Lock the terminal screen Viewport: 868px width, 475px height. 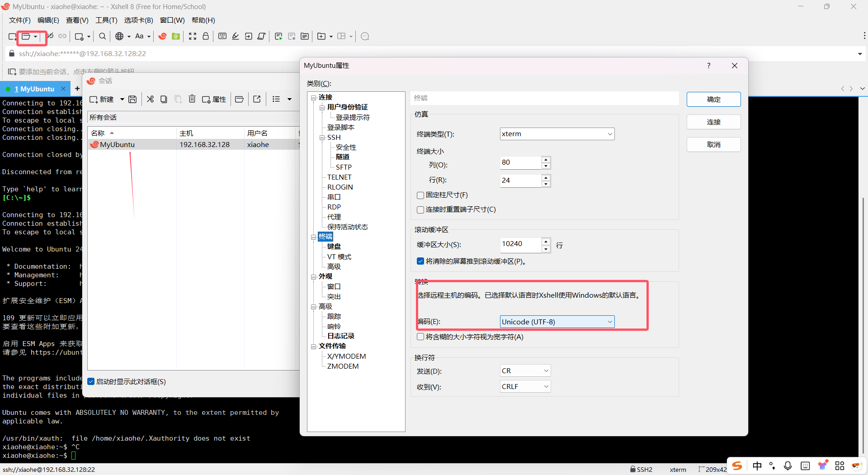(206, 37)
